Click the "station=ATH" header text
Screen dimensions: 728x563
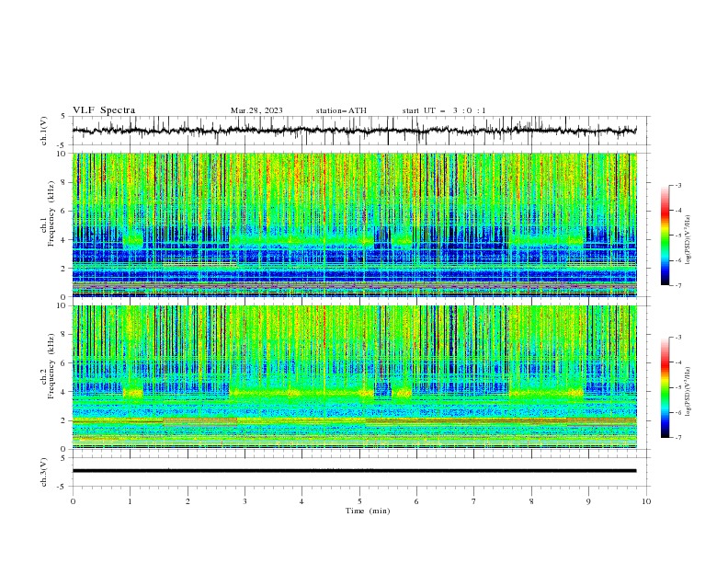click(x=341, y=110)
